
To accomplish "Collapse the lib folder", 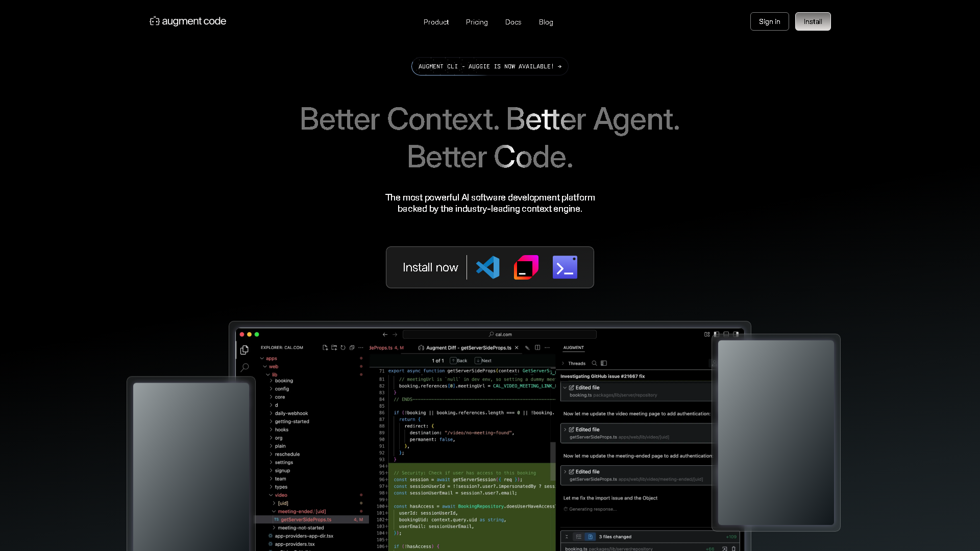I will tap(272, 374).
